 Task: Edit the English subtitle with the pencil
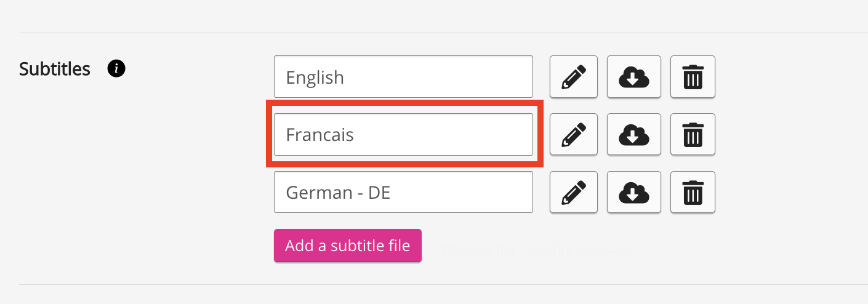tap(573, 77)
